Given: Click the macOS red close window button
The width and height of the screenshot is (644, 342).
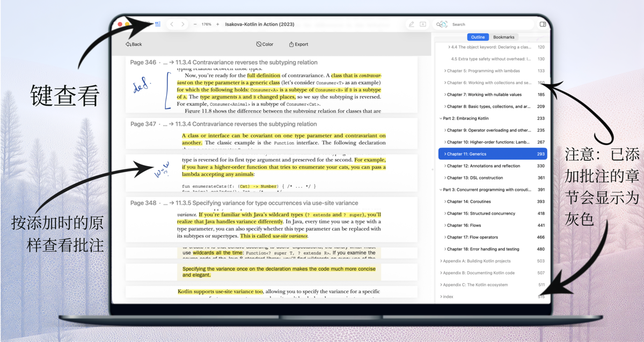Looking at the screenshot, I should [x=120, y=24].
